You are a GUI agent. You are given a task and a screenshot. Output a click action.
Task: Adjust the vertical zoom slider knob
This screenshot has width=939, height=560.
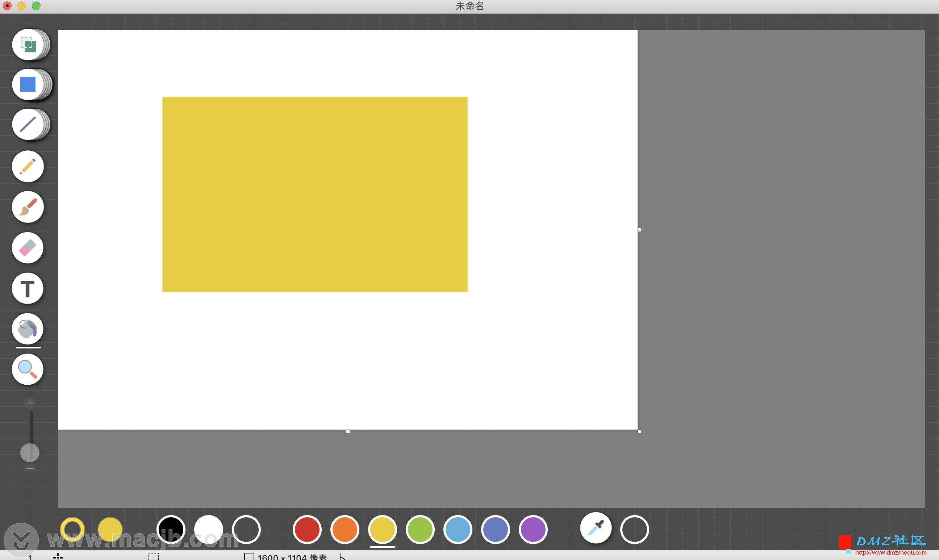coord(30,453)
